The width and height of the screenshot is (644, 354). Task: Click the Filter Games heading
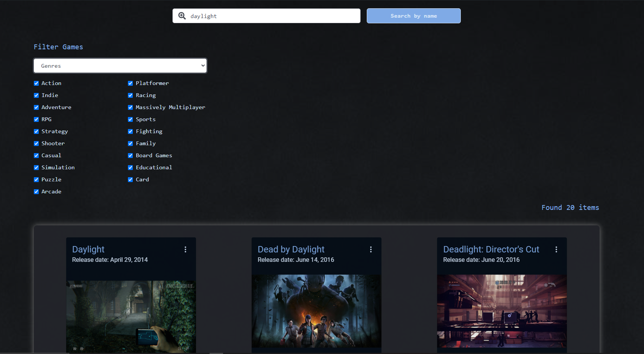tap(58, 47)
